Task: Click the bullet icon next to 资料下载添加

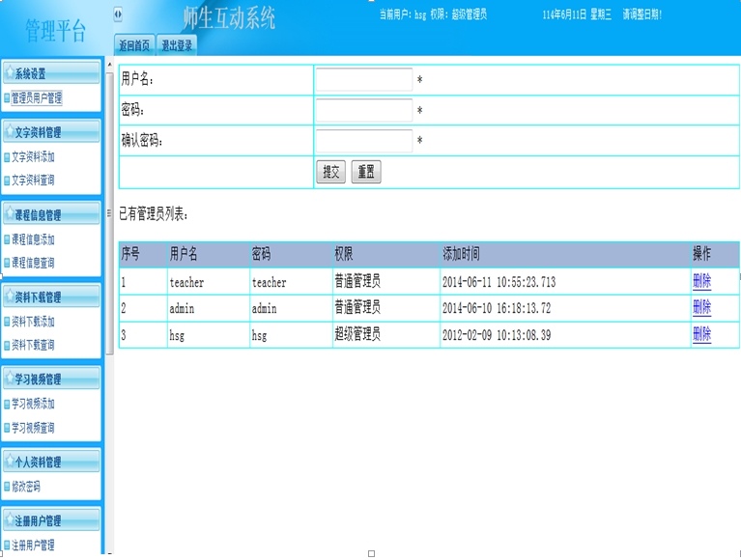Action: click(7, 322)
